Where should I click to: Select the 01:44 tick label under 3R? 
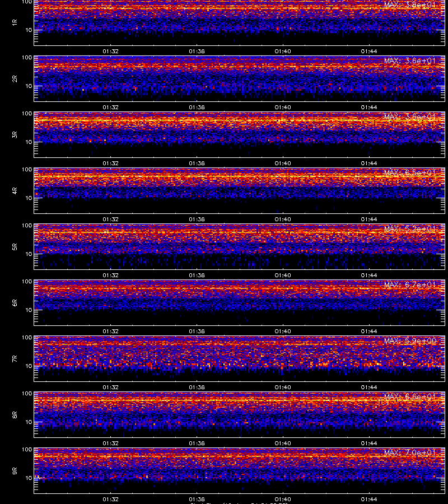pyautogui.click(x=369, y=164)
